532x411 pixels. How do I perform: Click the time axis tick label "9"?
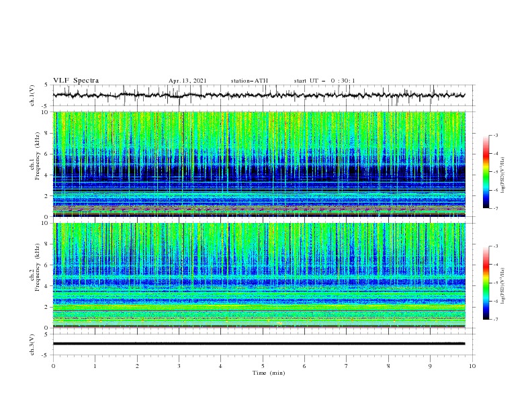pyautogui.click(x=430, y=366)
